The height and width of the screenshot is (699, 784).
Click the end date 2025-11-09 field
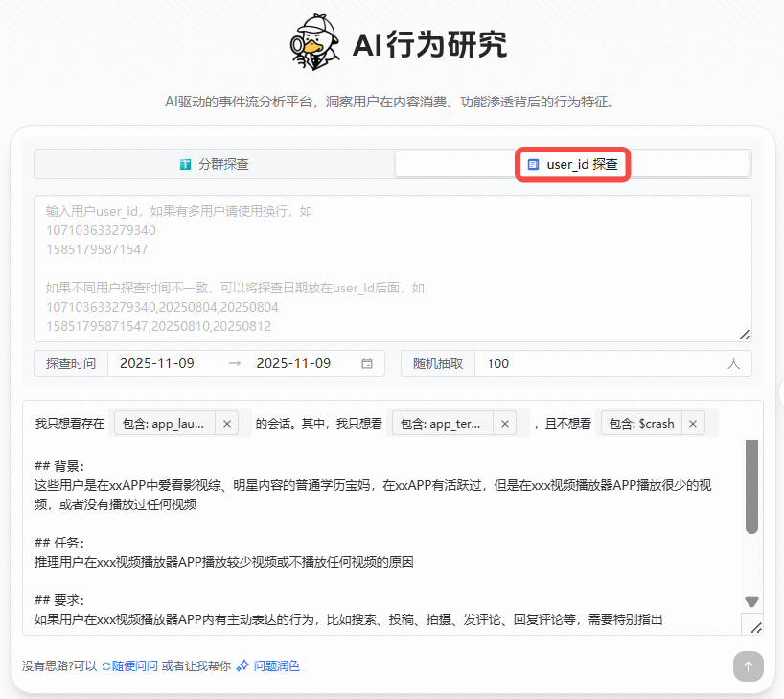pos(293,363)
